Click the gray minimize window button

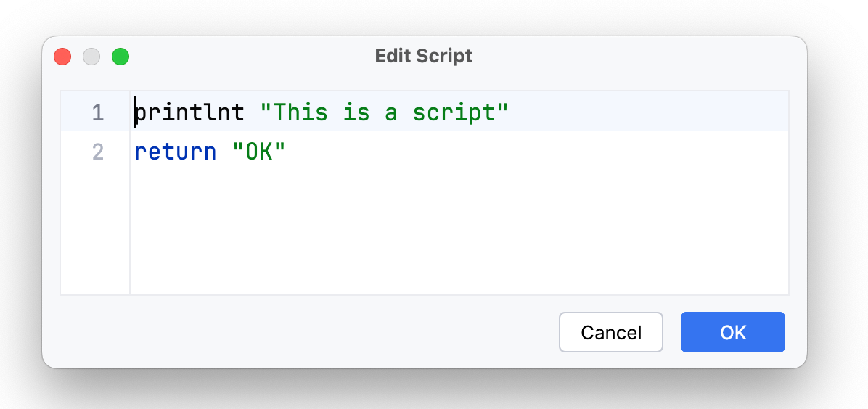coord(91,57)
